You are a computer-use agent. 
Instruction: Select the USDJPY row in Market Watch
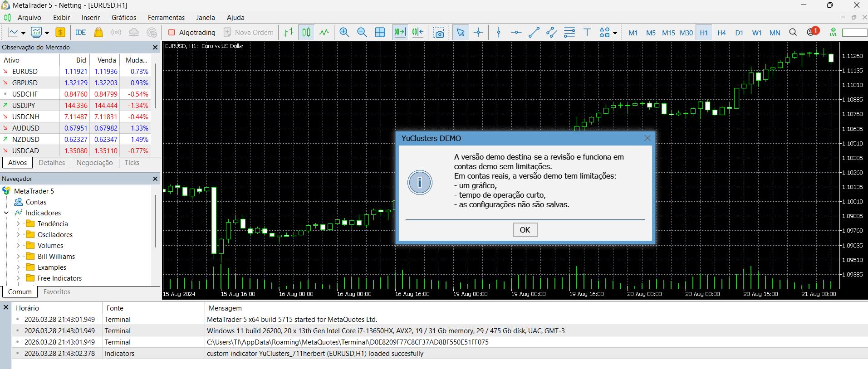pos(76,106)
